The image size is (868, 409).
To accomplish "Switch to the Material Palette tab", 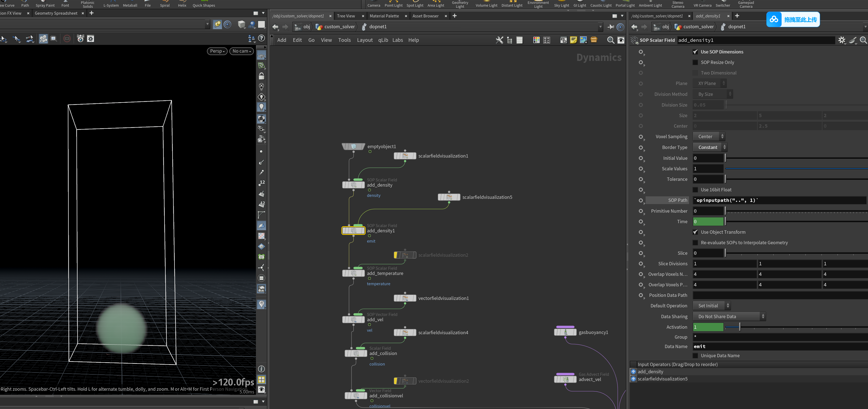I will [384, 16].
